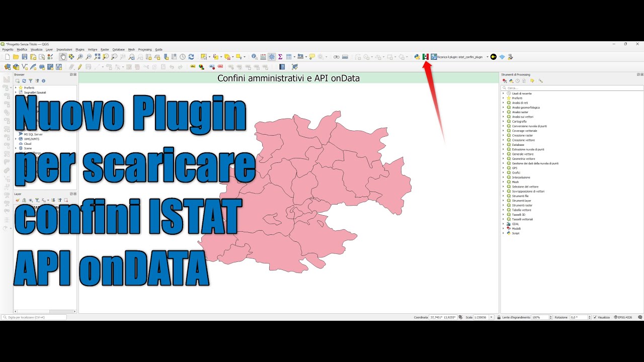
Task: Open Browser panel properties info icon
Action: 44,80
